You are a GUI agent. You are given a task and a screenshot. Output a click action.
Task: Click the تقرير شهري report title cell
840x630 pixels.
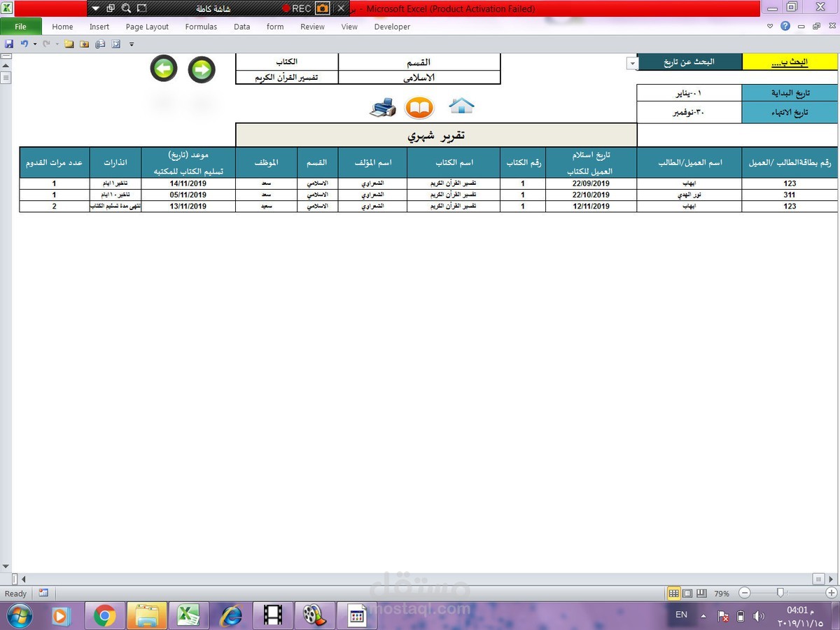tap(436, 135)
